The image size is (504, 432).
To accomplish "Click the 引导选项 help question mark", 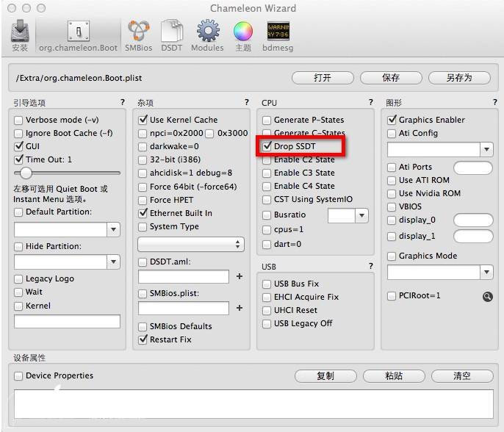I will click(x=123, y=103).
